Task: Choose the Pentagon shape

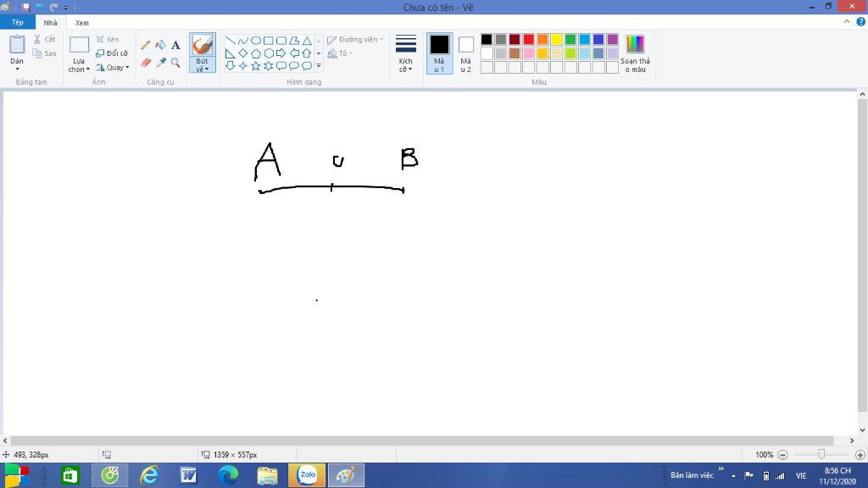Action: coord(256,53)
